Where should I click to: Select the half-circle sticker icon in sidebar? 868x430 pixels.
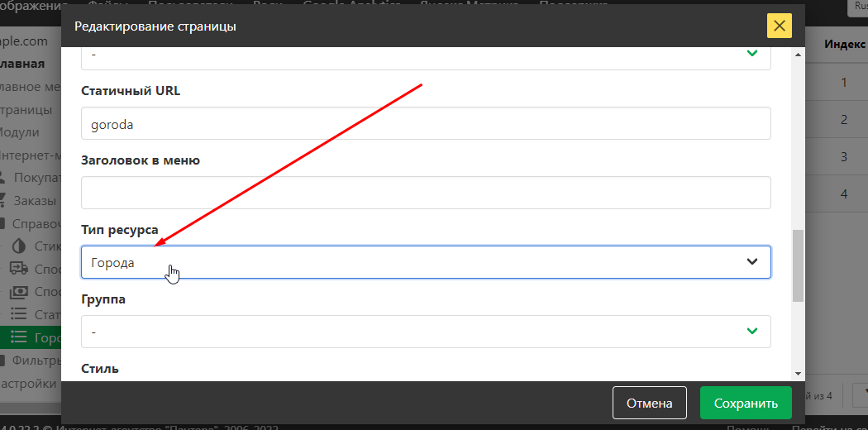click(x=19, y=246)
